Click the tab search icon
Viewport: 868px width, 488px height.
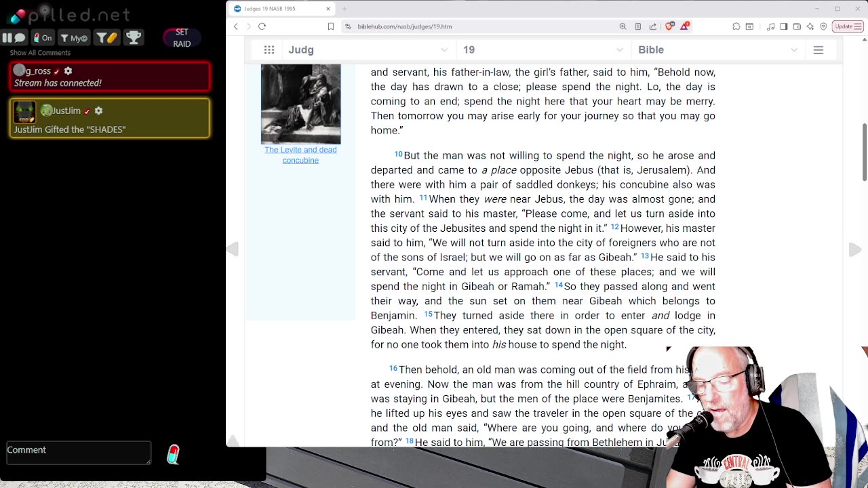click(749, 26)
